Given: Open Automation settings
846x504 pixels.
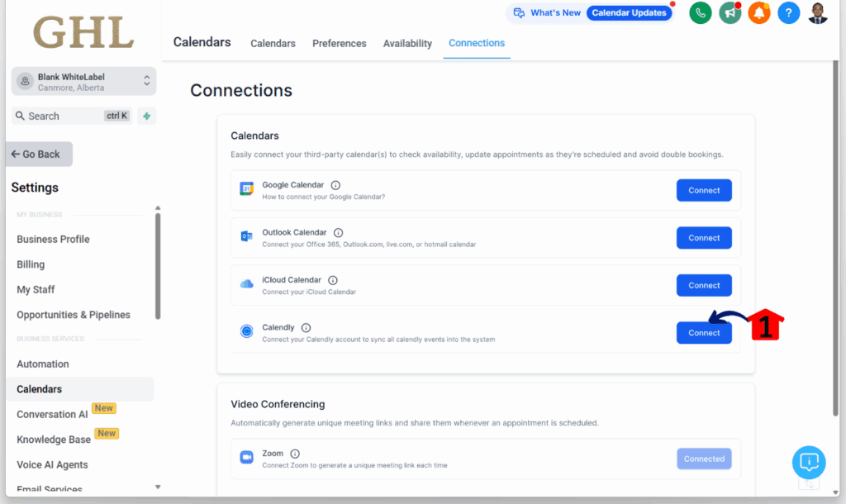Looking at the screenshot, I should click(43, 364).
